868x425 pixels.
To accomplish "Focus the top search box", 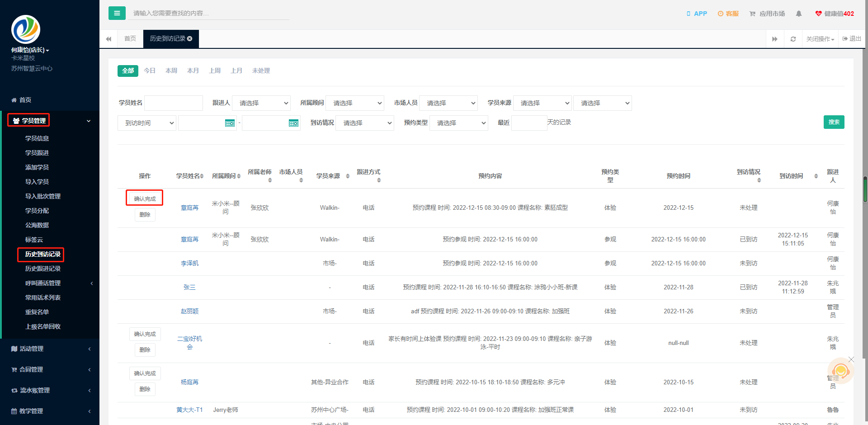I will tap(209, 13).
